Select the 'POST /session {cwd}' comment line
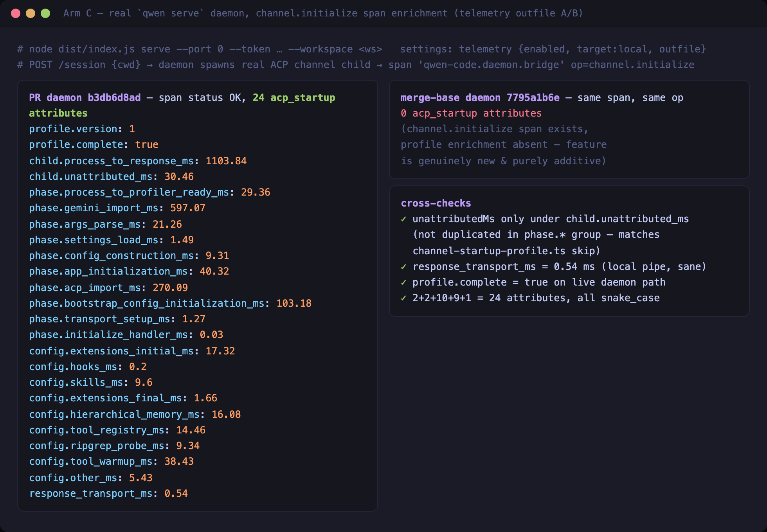767x532 pixels. [356, 65]
